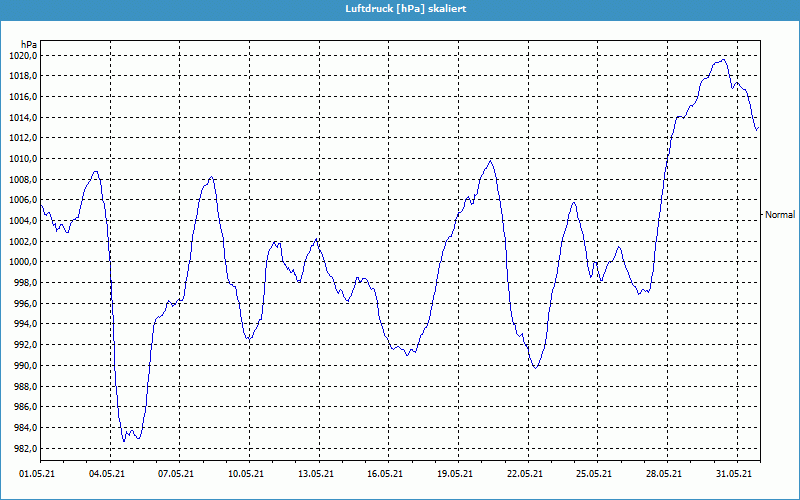
Task: Click the 19.05.21 date label
Action: [454, 474]
